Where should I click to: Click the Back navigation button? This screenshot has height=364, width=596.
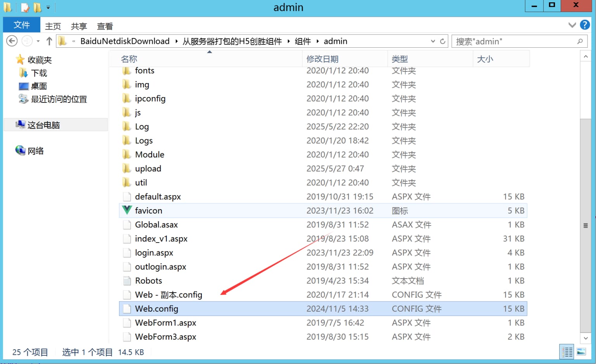[x=12, y=41]
